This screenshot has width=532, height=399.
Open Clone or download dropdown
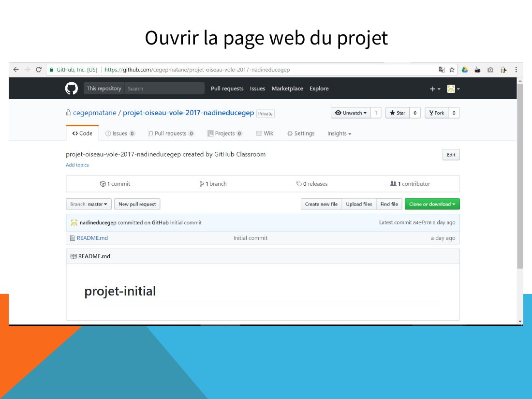click(432, 204)
